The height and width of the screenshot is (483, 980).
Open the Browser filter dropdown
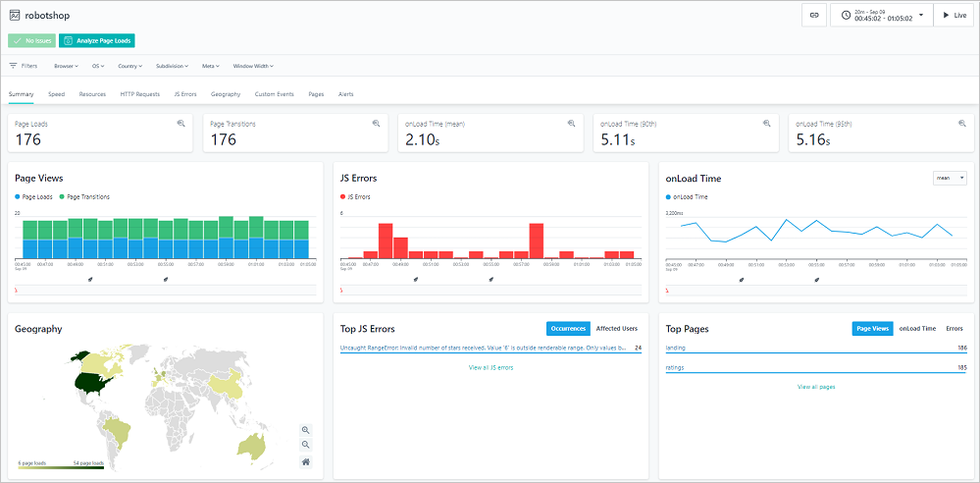[66, 66]
